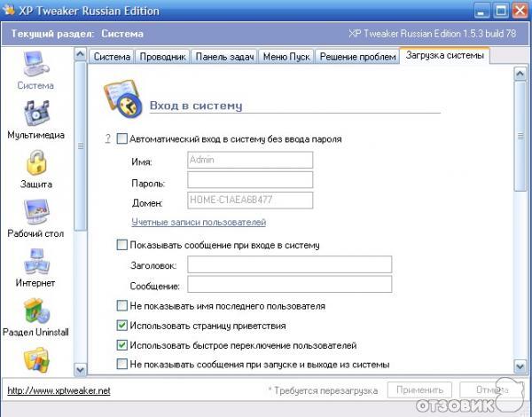Screen dimensions: 532x417
Task: Click sidebar scroll up arrow
Action: pos(81,54)
